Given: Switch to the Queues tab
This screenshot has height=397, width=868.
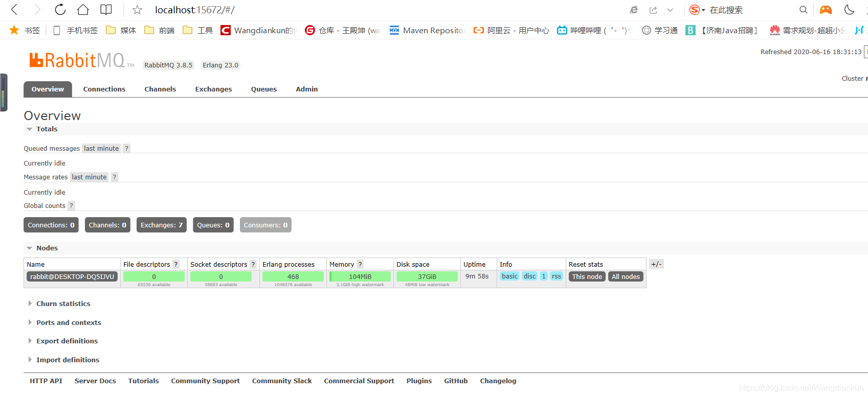Looking at the screenshot, I should 264,89.
